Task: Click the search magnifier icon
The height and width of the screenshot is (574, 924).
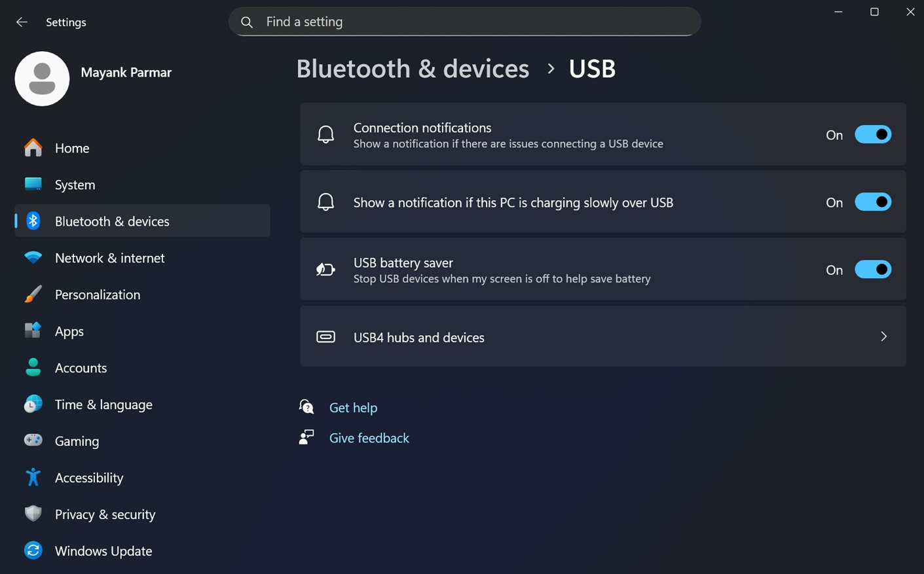Action: pyautogui.click(x=247, y=22)
